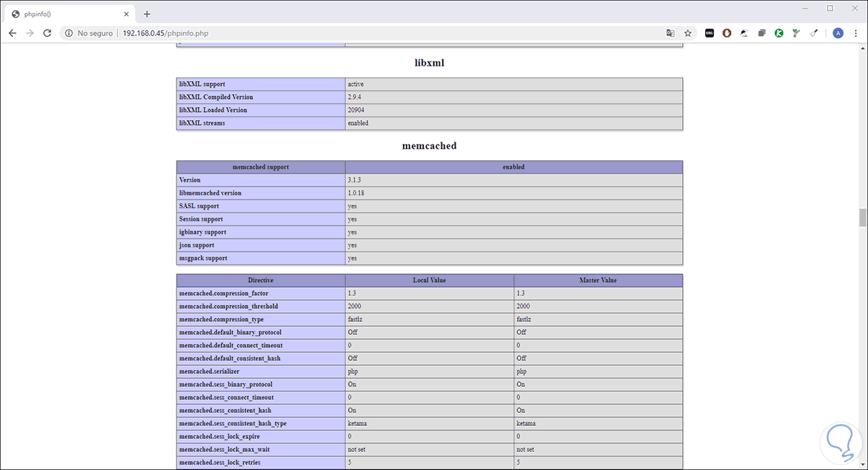Open the 'No seguro' site information
Viewport: 868px width, 470px height.
(x=90, y=33)
